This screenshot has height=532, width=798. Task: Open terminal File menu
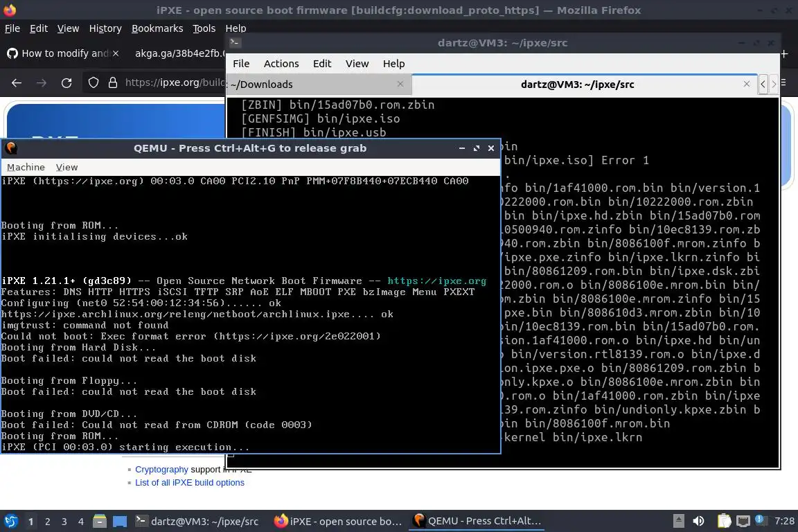[x=241, y=64]
